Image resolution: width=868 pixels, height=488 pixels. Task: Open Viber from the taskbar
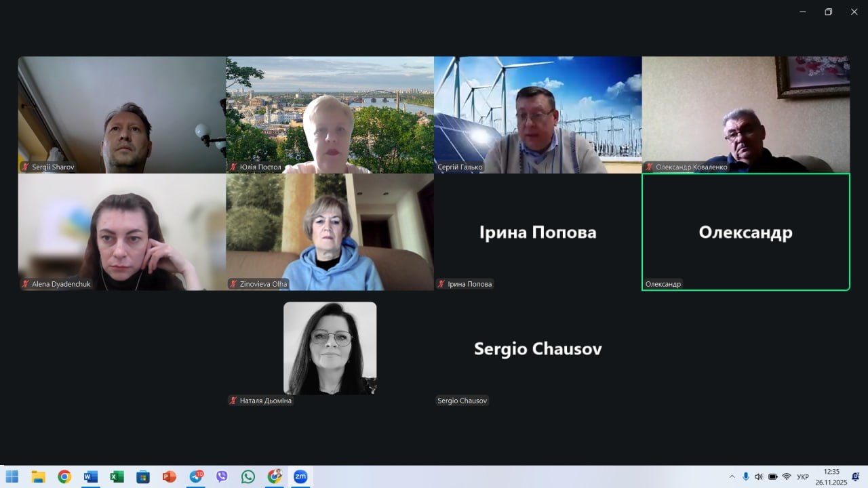pyautogui.click(x=222, y=476)
